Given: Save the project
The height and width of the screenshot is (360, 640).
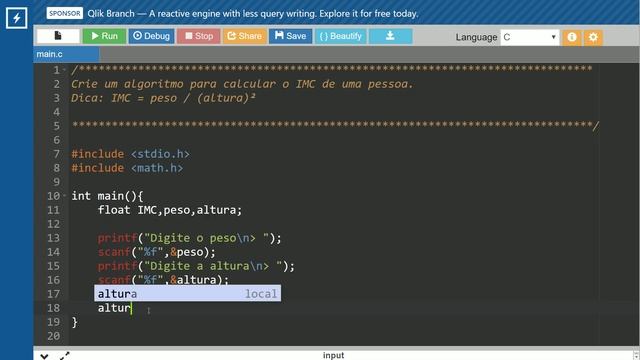Looking at the screenshot, I should tap(290, 36).
